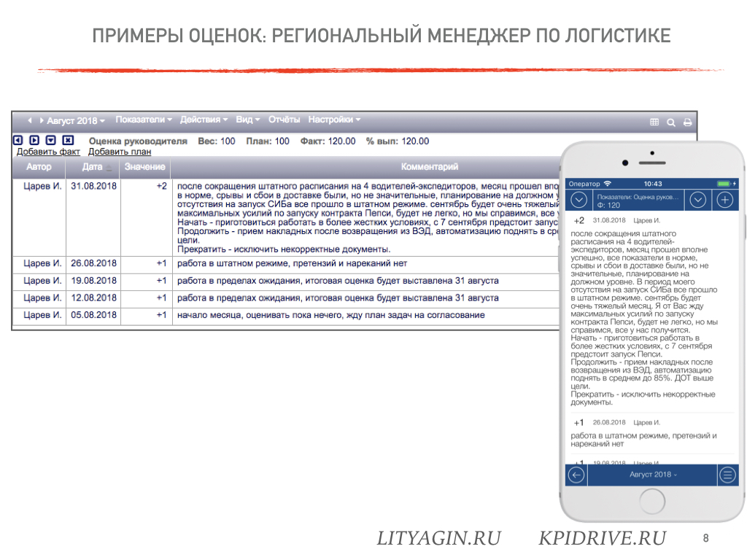Select the date cell 19.08.2018
Viewport: 747px width, 560px height.
pyautogui.click(x=93, y=281)
